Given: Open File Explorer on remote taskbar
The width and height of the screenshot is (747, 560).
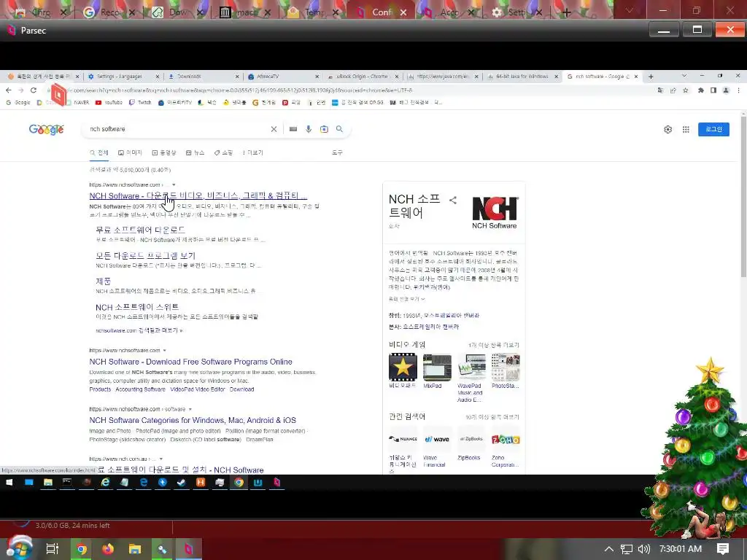Looking at the screenshot, I should click(48, 483).
